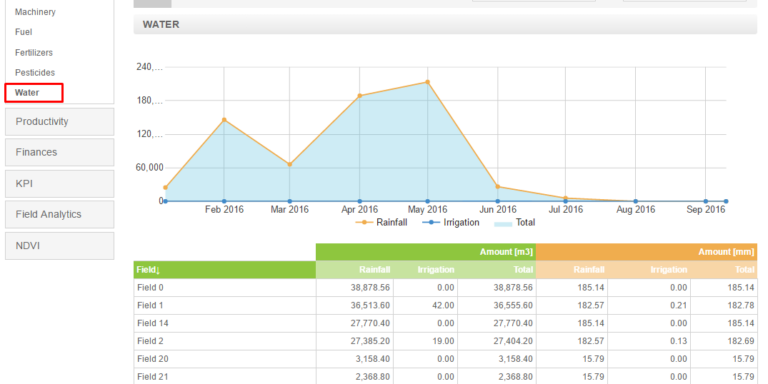768x384 pixels.
Task: Sort by Irrigation under Amount [m3]
Action: (426, 269)
